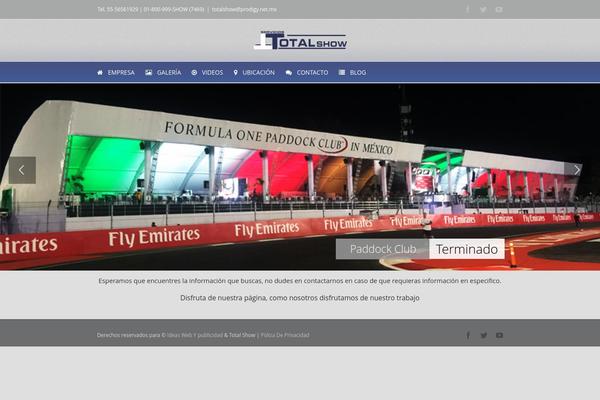This screenshot has height=400, width=600.
Task: Click the email address in the top bar
Action: coord(244,9)
